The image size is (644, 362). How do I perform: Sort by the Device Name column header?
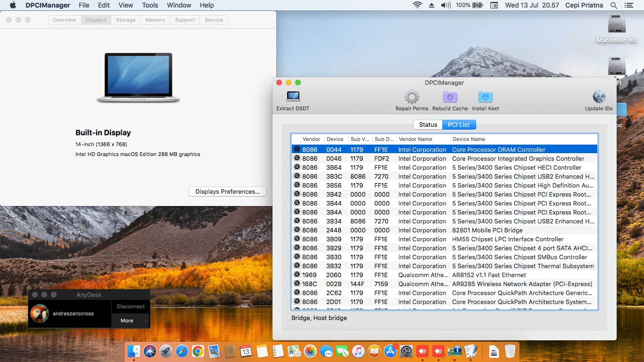523,139
